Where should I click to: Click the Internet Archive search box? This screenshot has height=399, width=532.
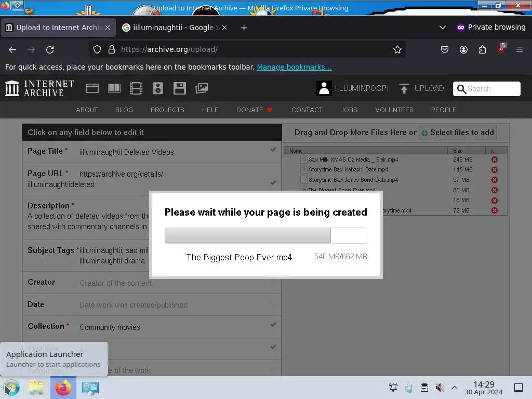tap(486, 89)
